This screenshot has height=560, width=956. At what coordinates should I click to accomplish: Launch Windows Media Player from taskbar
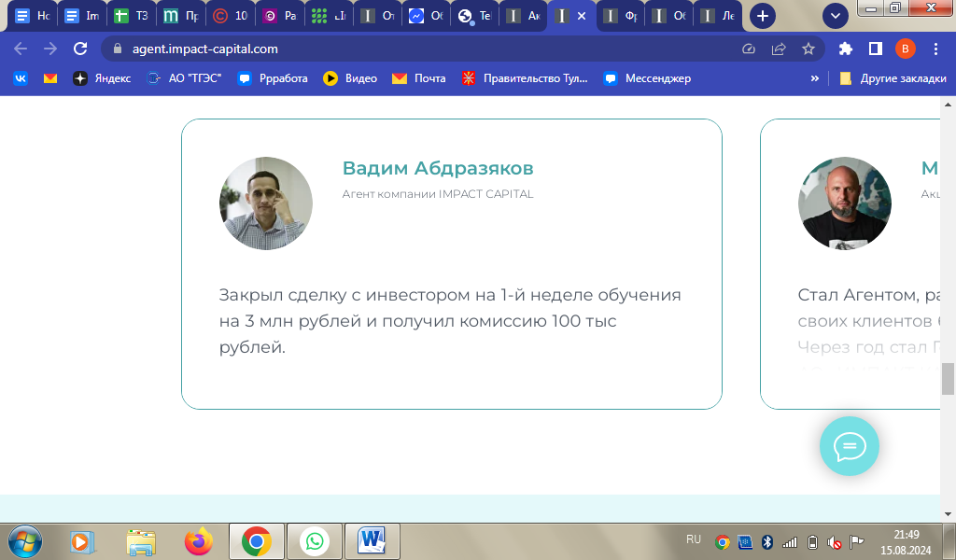pyautogui.click(x=82, y=541)
